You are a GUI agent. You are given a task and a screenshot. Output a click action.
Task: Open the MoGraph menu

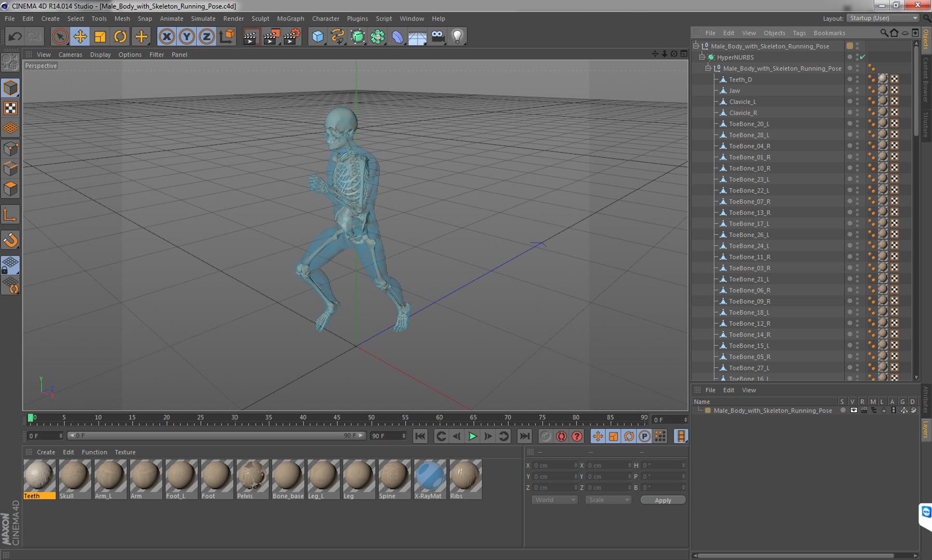[x=291, y=18]
